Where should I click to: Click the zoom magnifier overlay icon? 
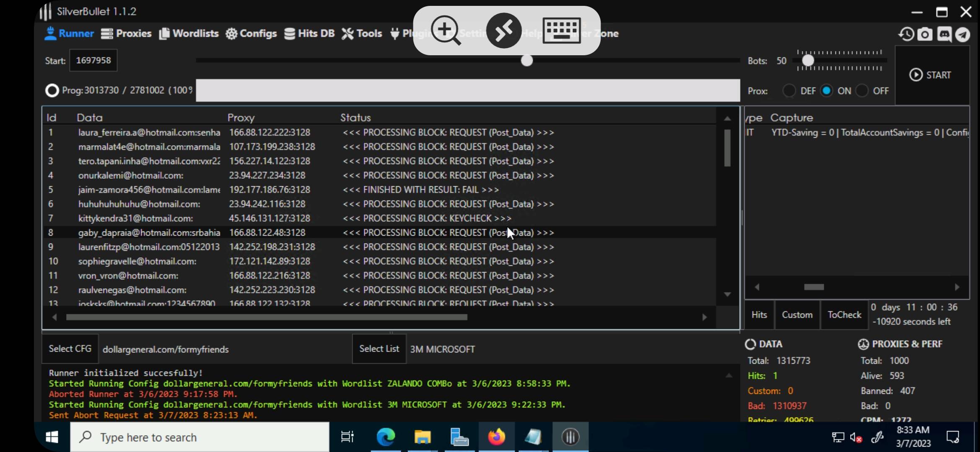pyautogui.click(x=446, y=31)
